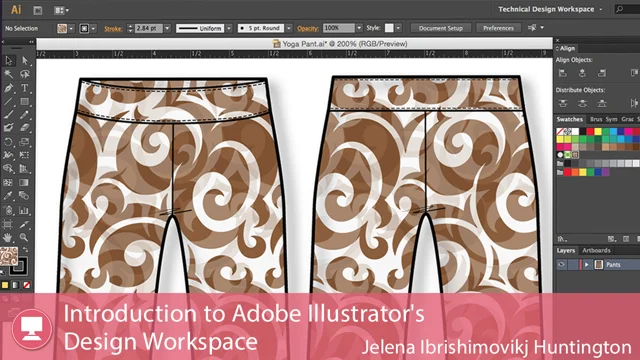This screenshot has height=360, width=640.
Task: Open the 5 pt. Round brush dropdown
Action: [289, 28]
